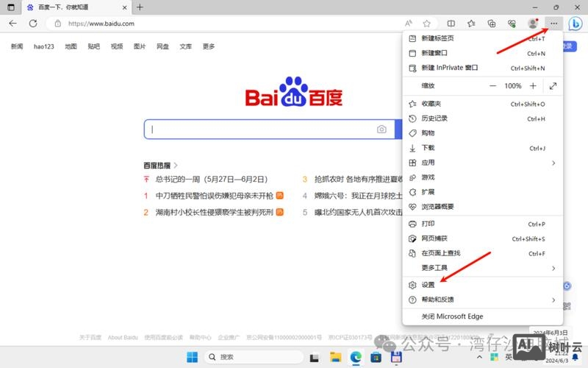
Task: Open File Explorer from the taskbar
Action: pos(335,357)
